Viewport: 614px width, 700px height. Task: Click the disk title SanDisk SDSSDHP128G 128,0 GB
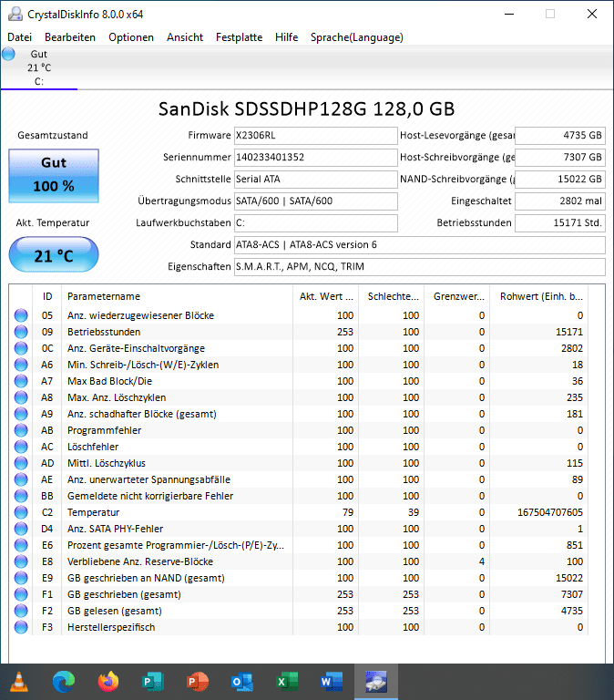tap(307, 109)
